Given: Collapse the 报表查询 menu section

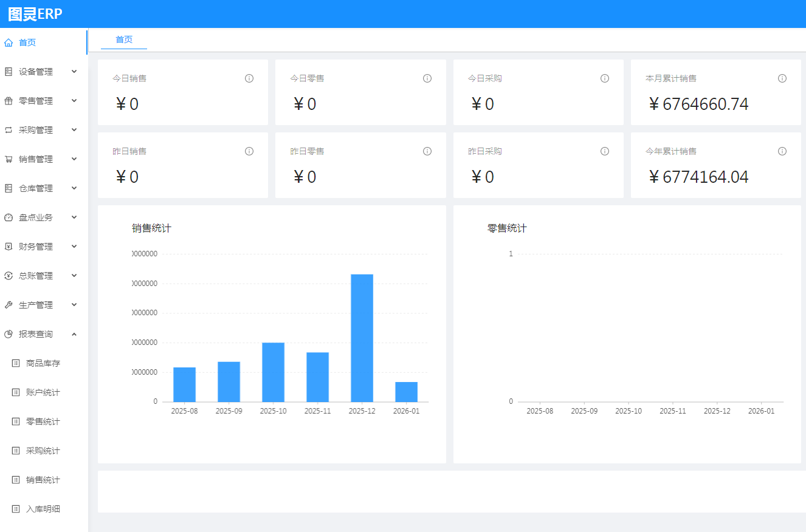Looking at the screenshot, I should click(x=74, y=334).
